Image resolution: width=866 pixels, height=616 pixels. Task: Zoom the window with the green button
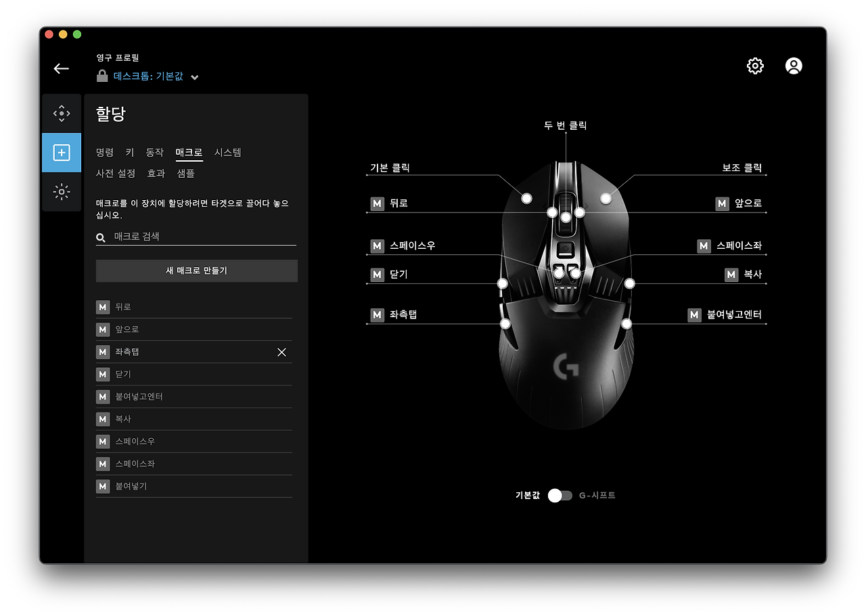click(77, 34)
